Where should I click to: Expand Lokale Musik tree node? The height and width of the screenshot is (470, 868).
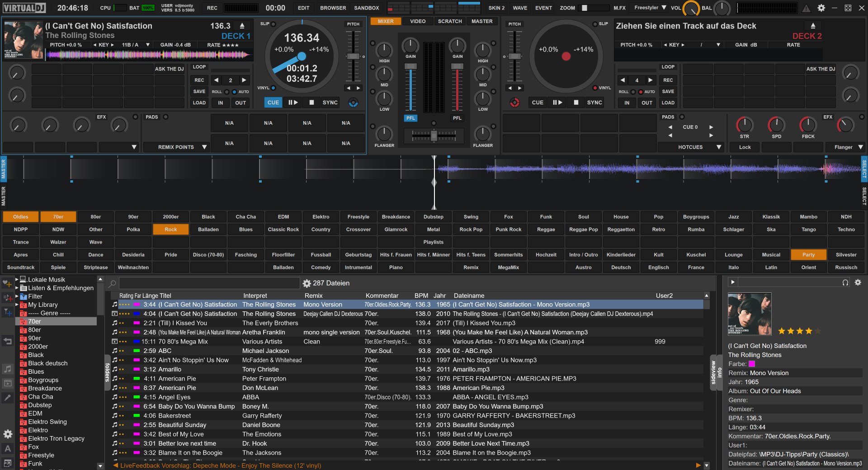pos(17,279)
